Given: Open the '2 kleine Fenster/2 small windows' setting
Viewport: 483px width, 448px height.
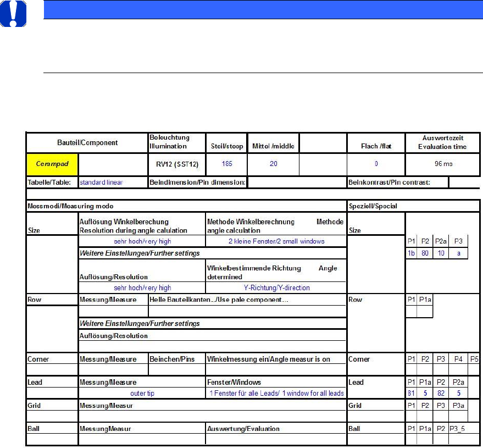Looking at the screenshot, I should coord(276,241).
